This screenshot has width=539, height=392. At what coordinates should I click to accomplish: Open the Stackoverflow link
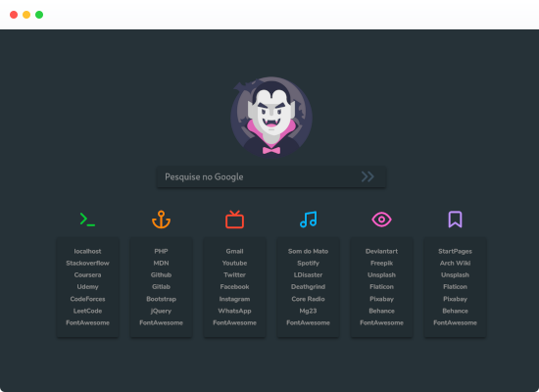pos(87,263)
